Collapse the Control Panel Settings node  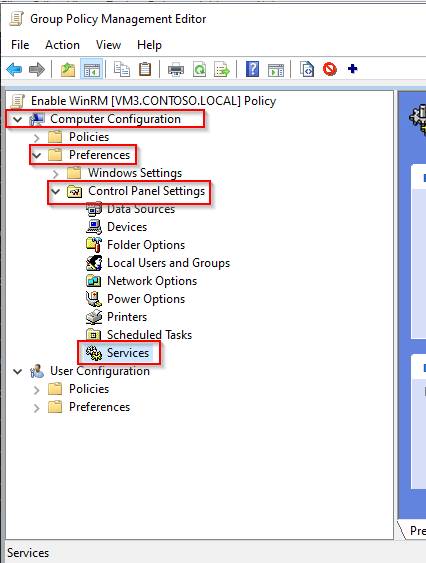pyautogui.click(x=55, y=191)
